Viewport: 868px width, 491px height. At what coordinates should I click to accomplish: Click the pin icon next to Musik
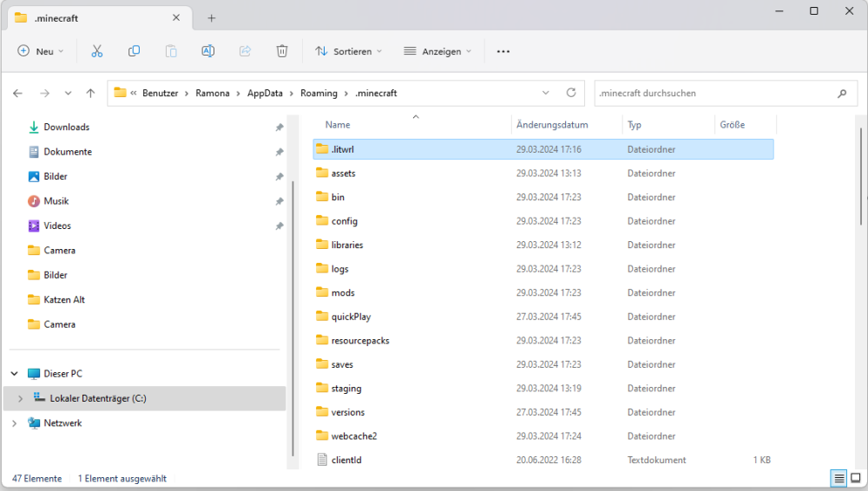point(279,201)
